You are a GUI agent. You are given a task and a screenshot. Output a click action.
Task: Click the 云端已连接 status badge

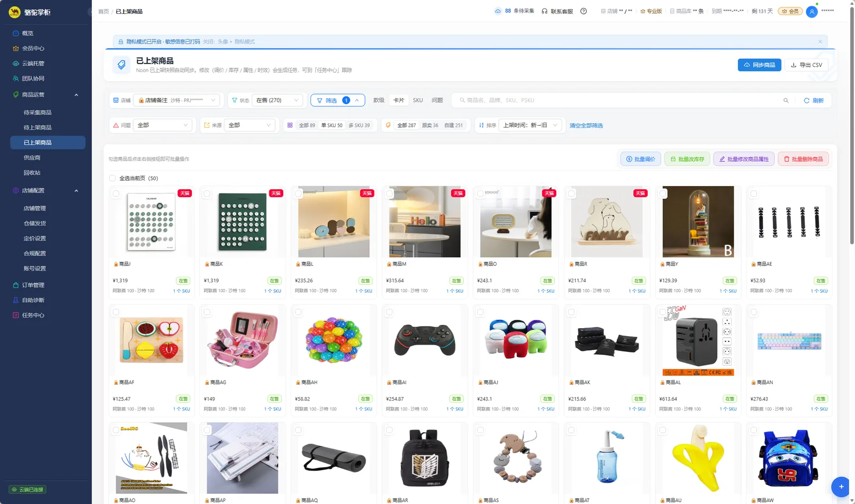27,490
